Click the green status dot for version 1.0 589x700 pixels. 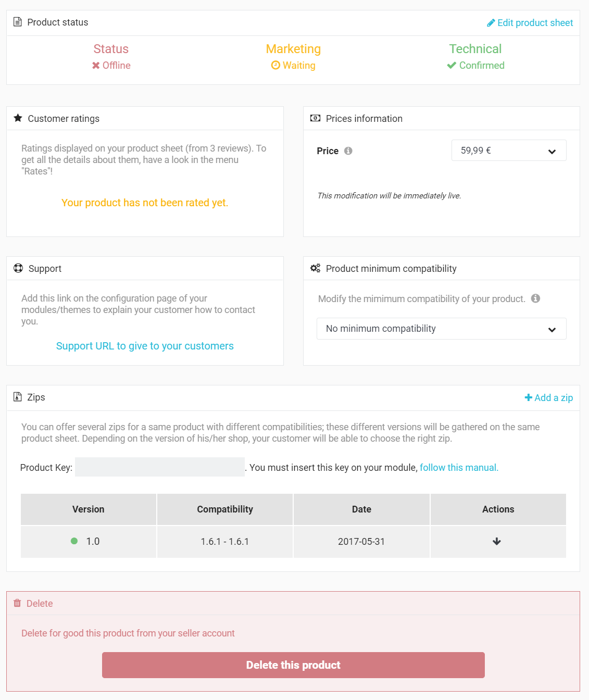74,541
